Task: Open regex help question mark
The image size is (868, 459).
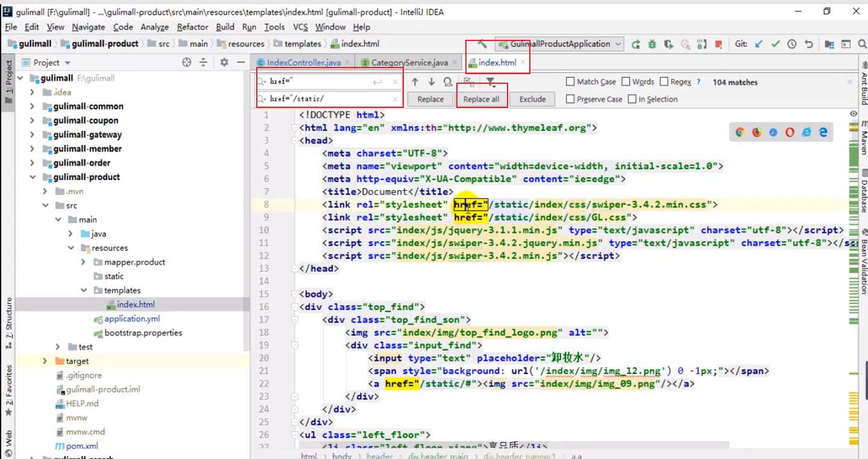Action: (x=699, y=82)
